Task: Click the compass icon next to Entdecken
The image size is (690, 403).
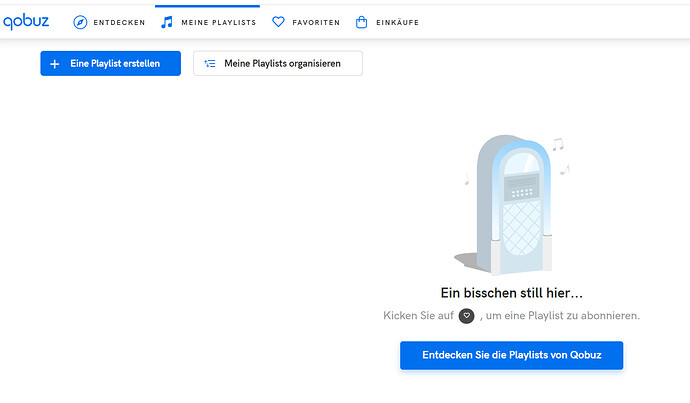Action: [80, 22]
